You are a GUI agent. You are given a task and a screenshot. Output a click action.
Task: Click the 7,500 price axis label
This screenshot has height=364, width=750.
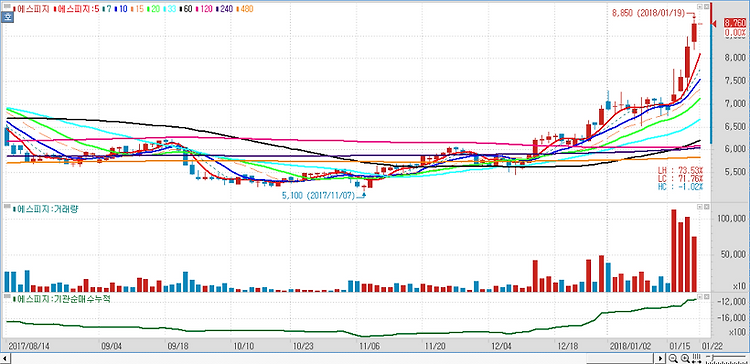tap(735, 81)
